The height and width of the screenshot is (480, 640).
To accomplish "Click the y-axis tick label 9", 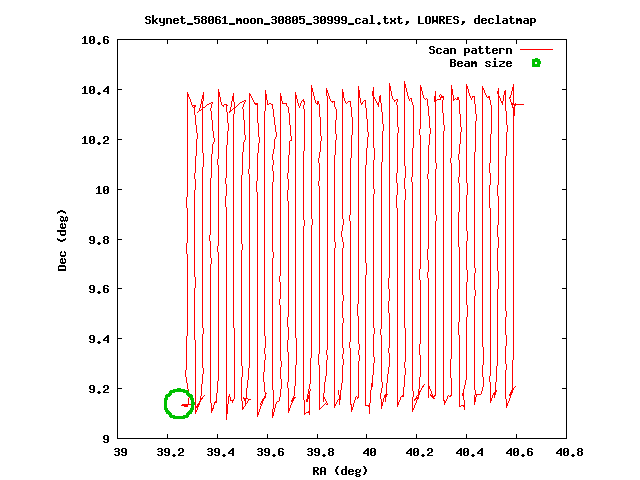I will click(106, 439).
